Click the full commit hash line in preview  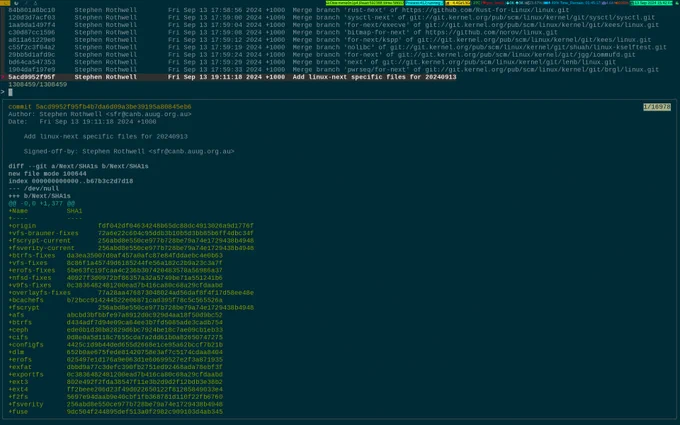tap(100, 107)
